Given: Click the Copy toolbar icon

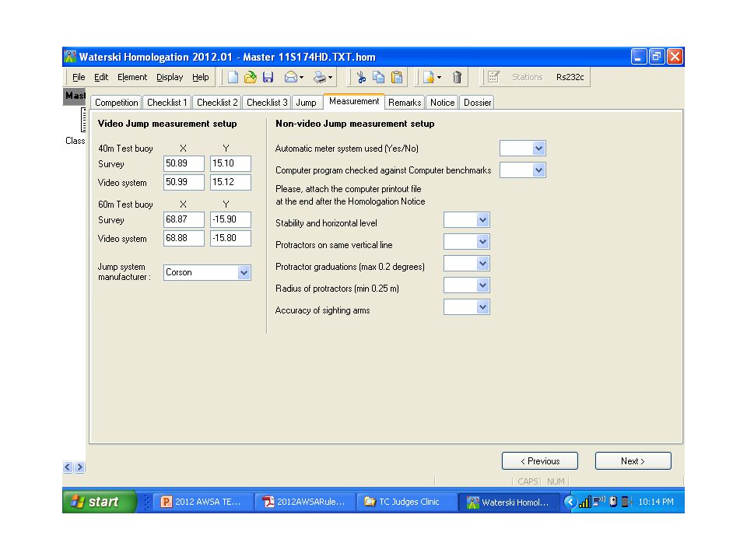Looking at the screenshot, I should click(x=379, y=77).
